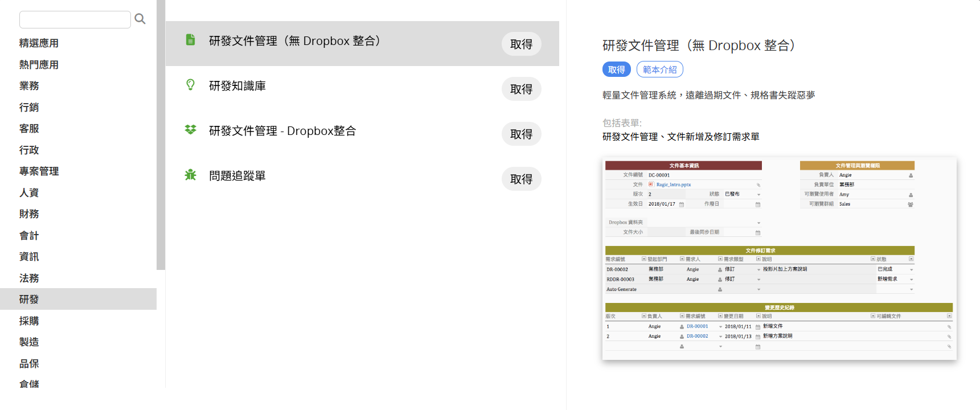Click the bug icon for 問題追蹤單
The image size is (980, 410).
(191, 175)
